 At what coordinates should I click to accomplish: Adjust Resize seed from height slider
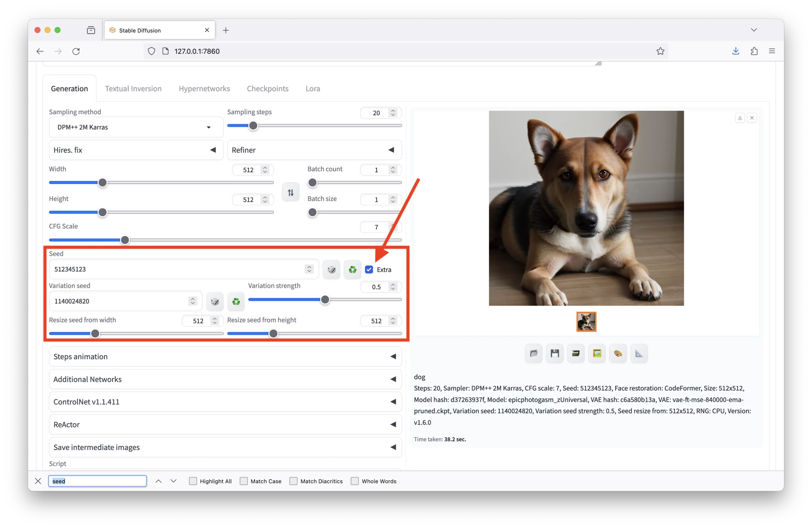[315, 334]
